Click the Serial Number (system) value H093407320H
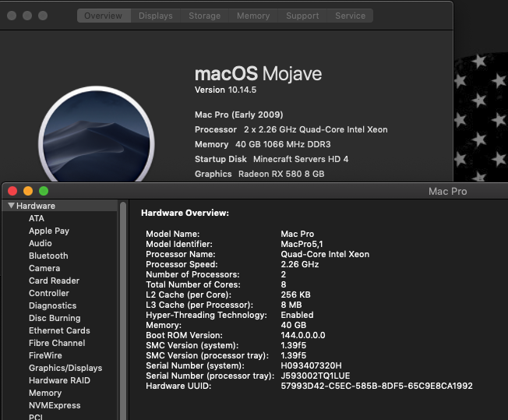 coord(311,366)
